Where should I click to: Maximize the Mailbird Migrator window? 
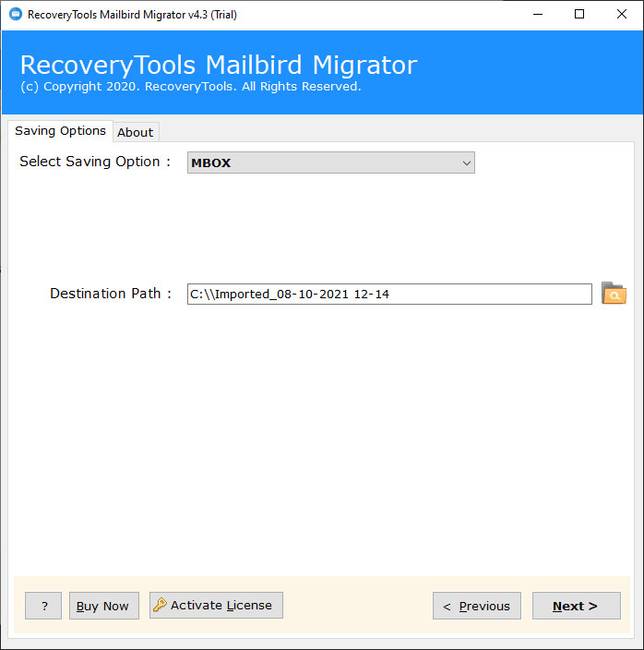point(579,15)
